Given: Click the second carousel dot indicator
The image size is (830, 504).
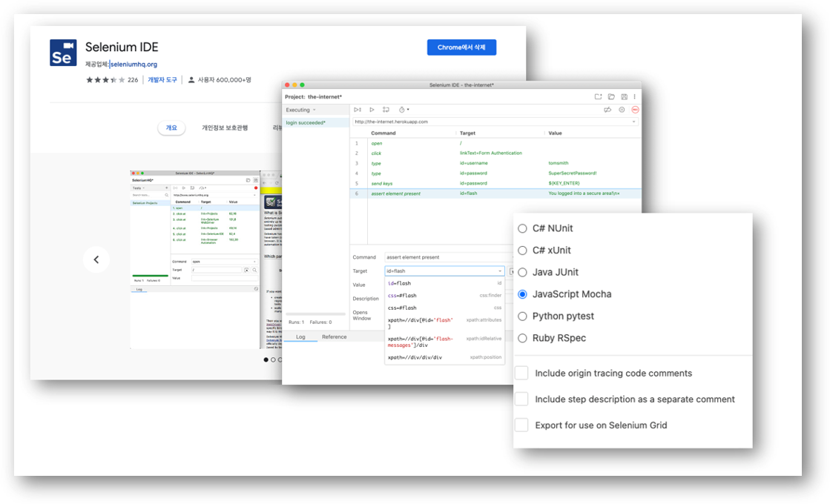Looking at the screenshot, I should (x=273, y=359).
